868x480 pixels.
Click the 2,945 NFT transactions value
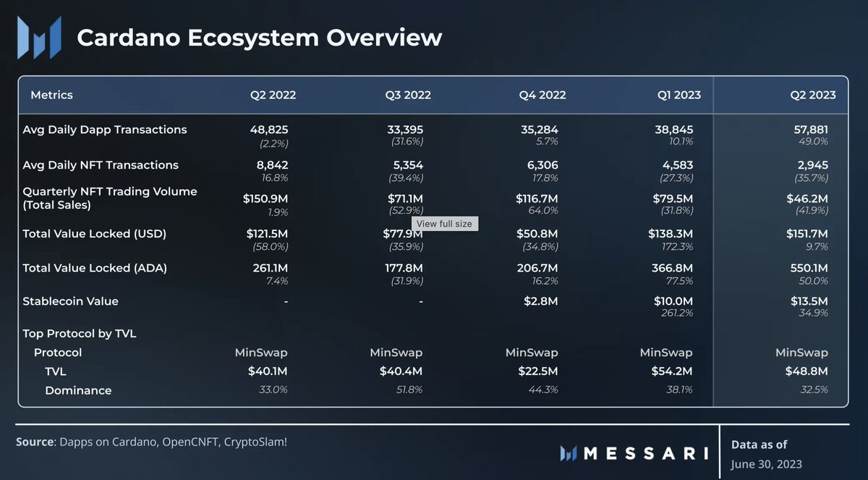[813, 165]
